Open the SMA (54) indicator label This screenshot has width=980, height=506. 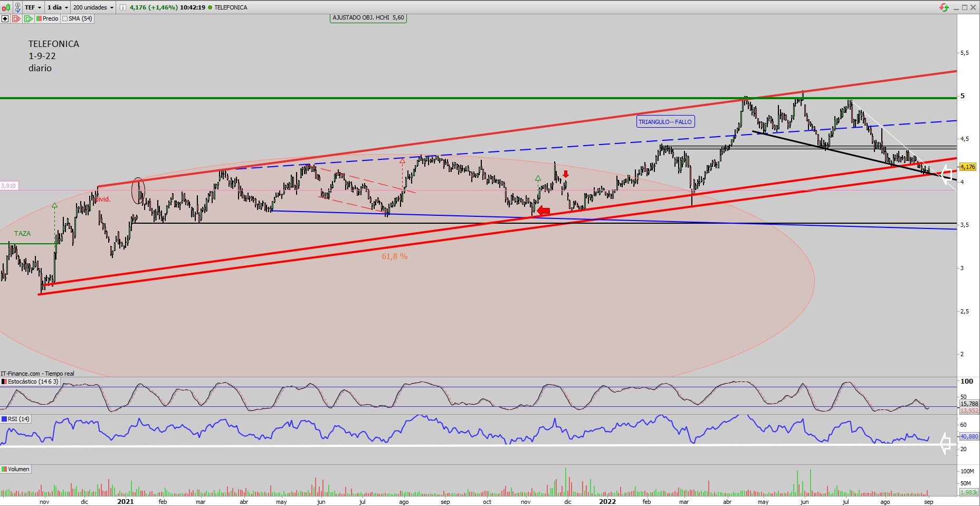point(80,18)
